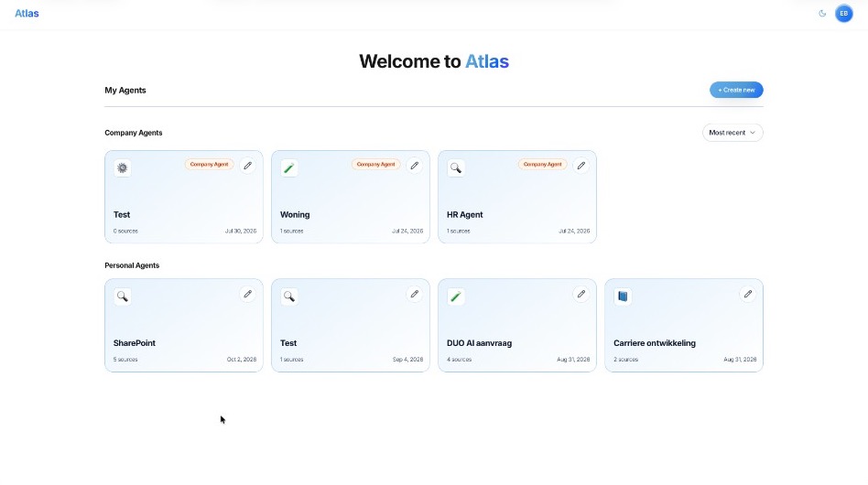This screenshot has width=868, height=485.
Task: Click the Company Agent badge on Test card
Action: [210, 164]
